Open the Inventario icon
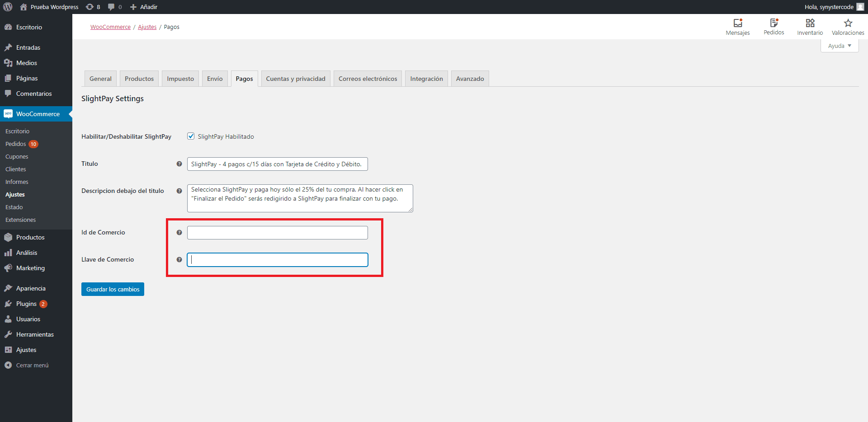The width and height of the screenshot is (868, 422). point(810,23)
